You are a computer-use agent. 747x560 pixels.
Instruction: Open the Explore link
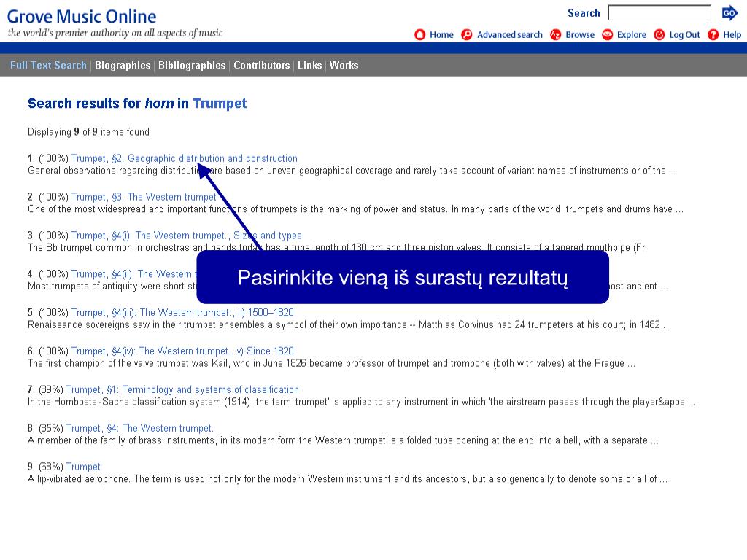tap(632, 35)
